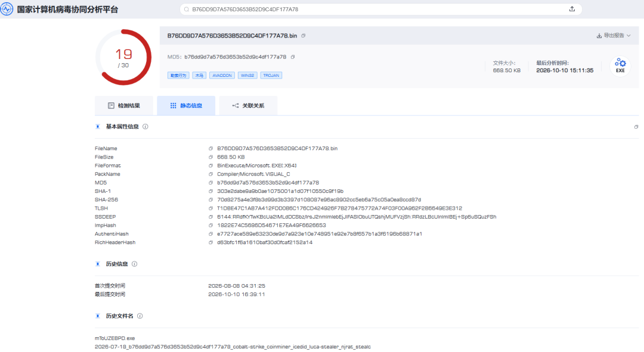Image resolution: width=644 pixels, height=352 pixels.
Task: Select the 静态信息 tab
Action: (186, 106)
